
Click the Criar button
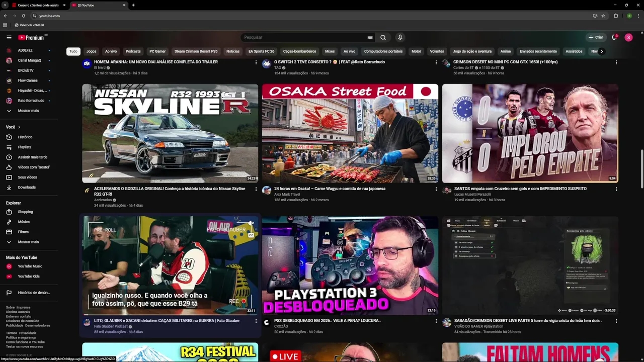596,37
